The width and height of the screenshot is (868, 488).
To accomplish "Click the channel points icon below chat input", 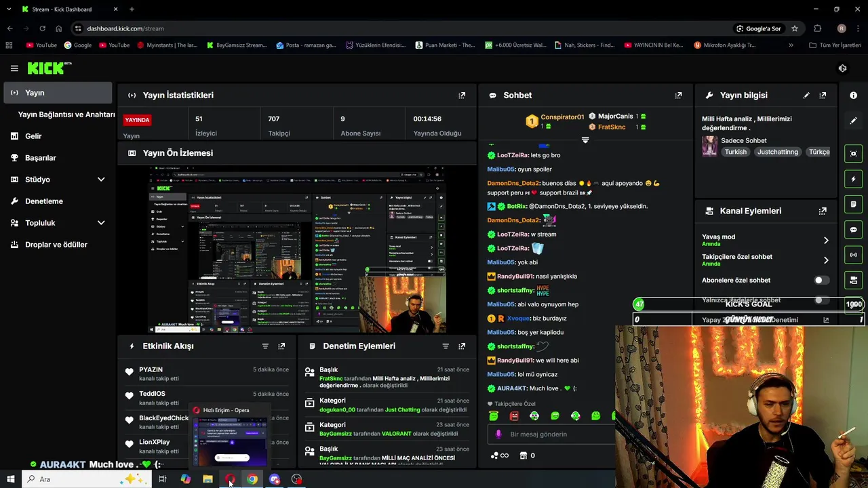I will click(495, 455).
